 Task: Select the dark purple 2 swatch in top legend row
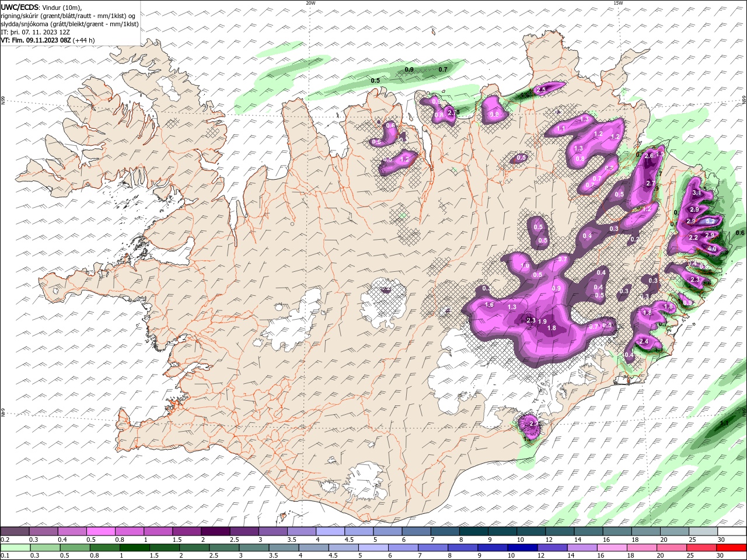point(215,531)
